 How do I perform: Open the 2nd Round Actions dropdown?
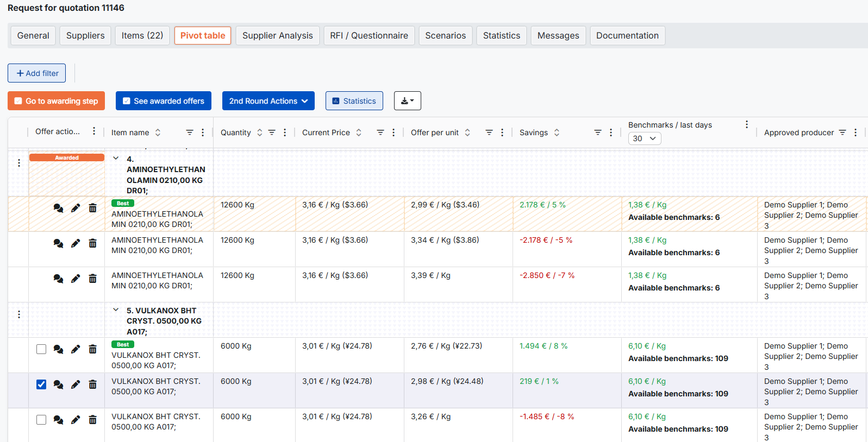[268, 101]
